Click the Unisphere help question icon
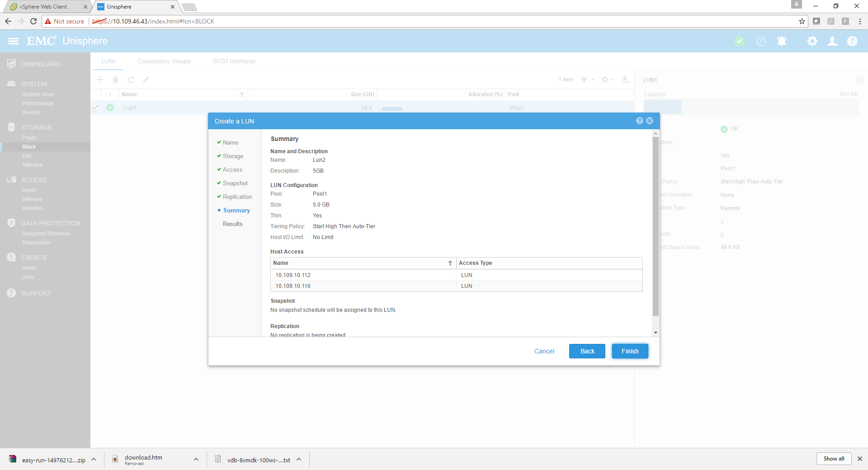This screenshot has height=470, width=868. [x=852, y=41]
